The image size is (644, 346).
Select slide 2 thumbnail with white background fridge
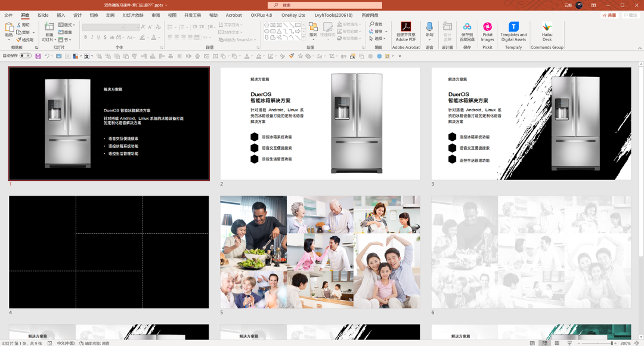320,123
